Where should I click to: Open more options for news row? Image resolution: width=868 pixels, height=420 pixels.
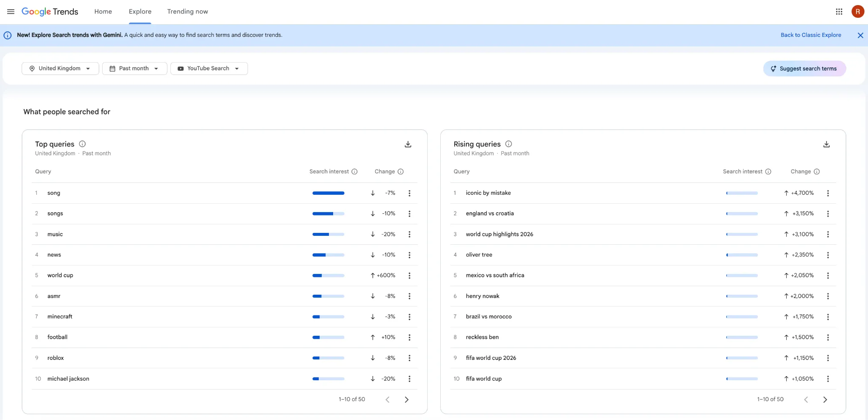[x=409, y=255]
